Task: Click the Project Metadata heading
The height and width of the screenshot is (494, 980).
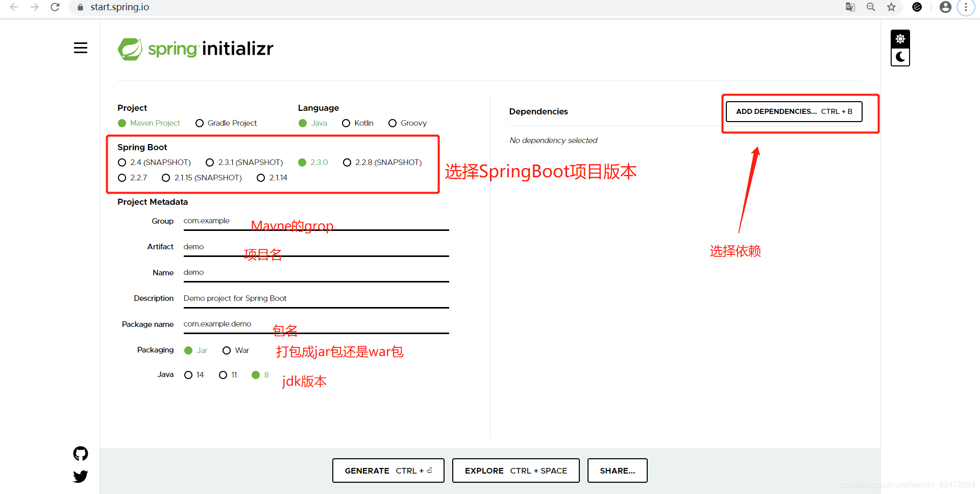Action: (153, 202)
